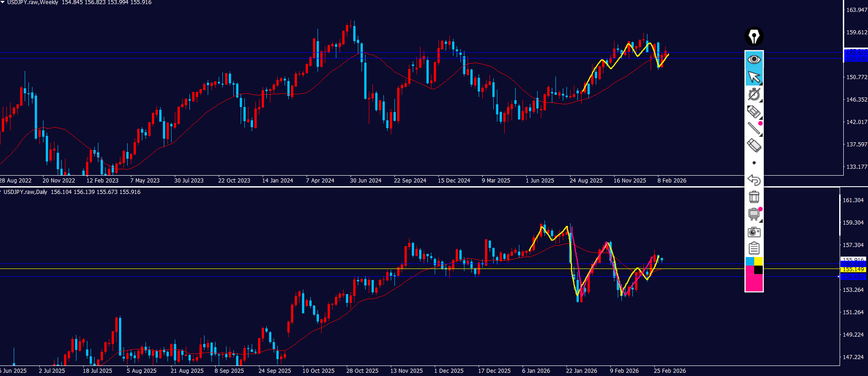
Task: Choose the cyan color swatch
Action: [749, 261]
